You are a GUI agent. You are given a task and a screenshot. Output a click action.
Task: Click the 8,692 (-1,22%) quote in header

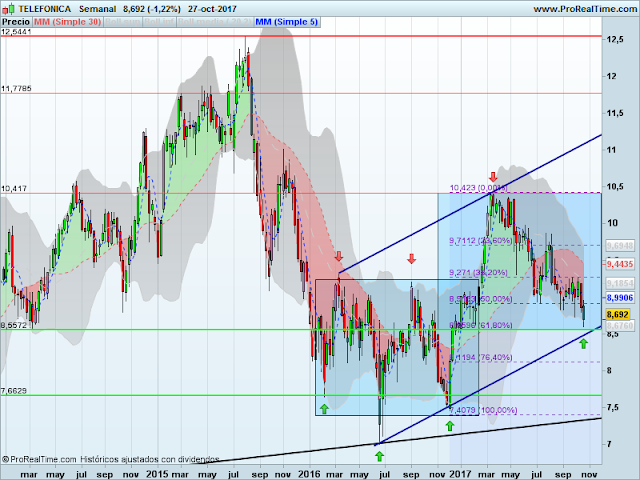tap(152, 9)
